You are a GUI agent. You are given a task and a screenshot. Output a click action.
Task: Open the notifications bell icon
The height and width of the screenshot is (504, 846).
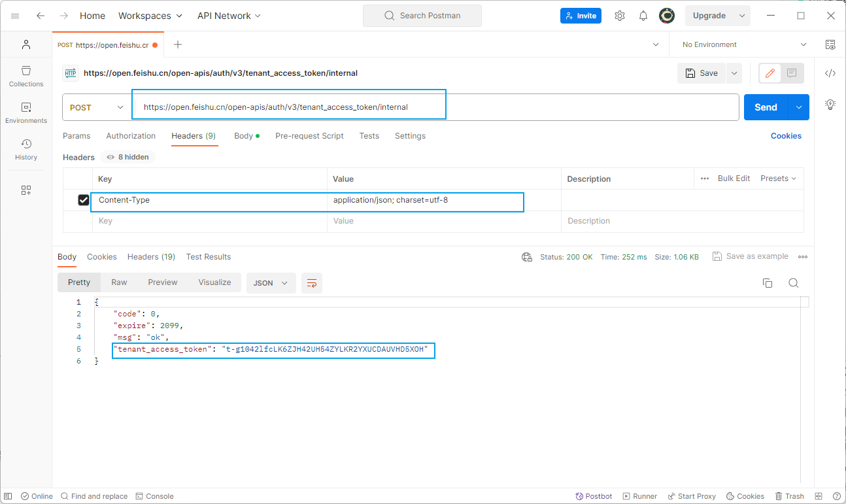[643, 16]
